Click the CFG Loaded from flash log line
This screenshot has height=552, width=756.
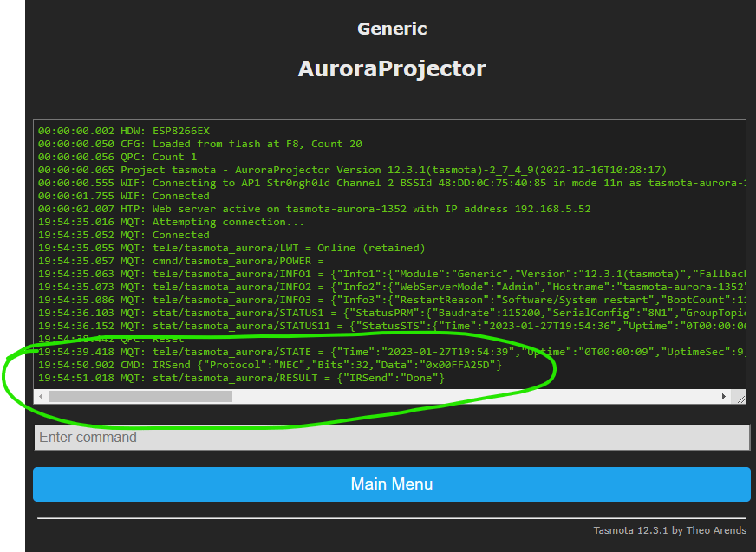point(199,144)
